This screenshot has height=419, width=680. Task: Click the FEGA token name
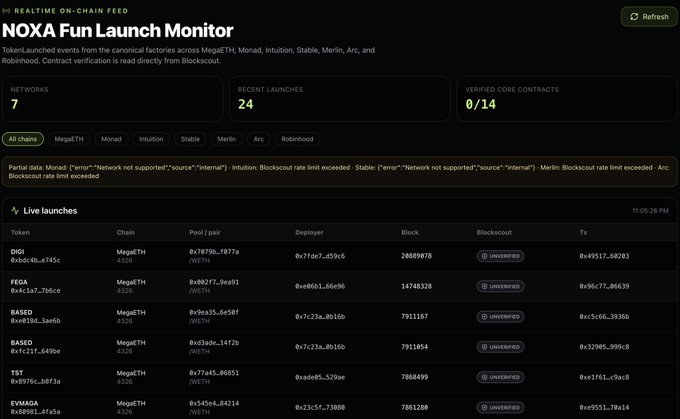point(19,282)
